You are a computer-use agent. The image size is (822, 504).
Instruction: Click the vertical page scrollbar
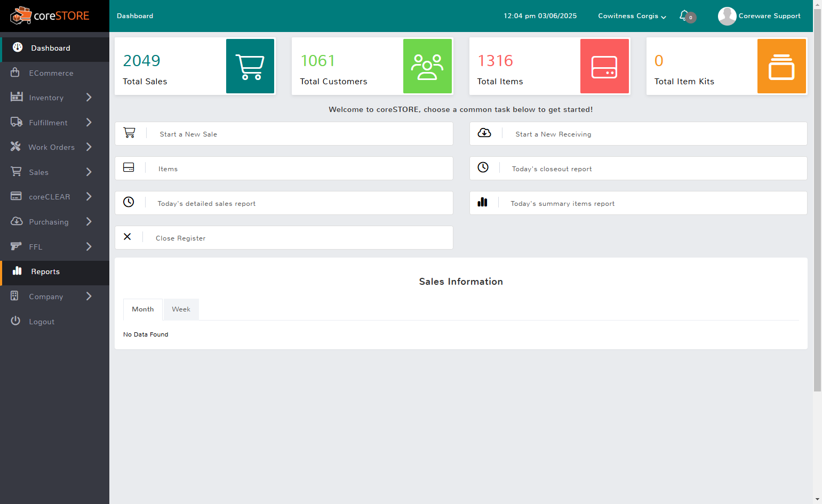[x=817, y=199]
